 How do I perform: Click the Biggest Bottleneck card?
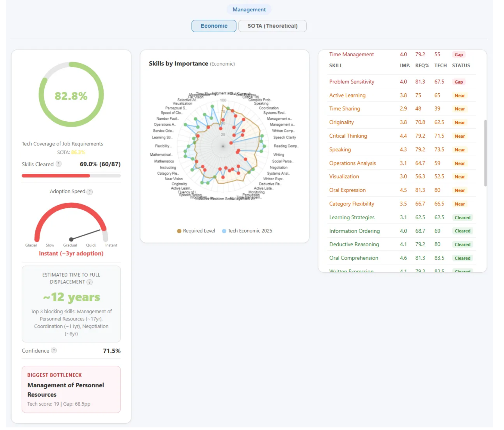pos(71,389)
